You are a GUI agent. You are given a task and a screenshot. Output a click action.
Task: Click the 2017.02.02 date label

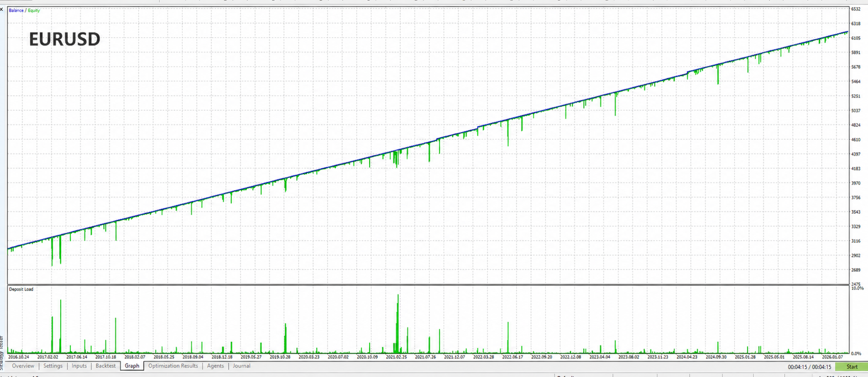[47, 357]
